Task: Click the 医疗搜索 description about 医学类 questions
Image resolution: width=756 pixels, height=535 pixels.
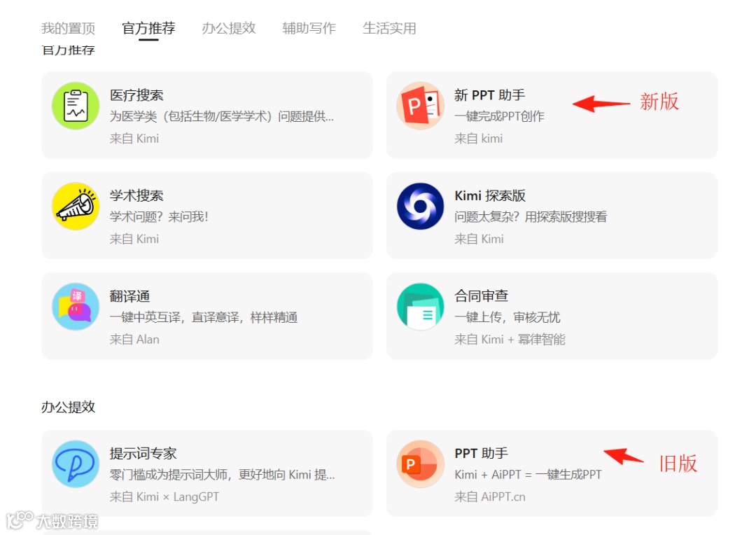Action: [222, 116]
